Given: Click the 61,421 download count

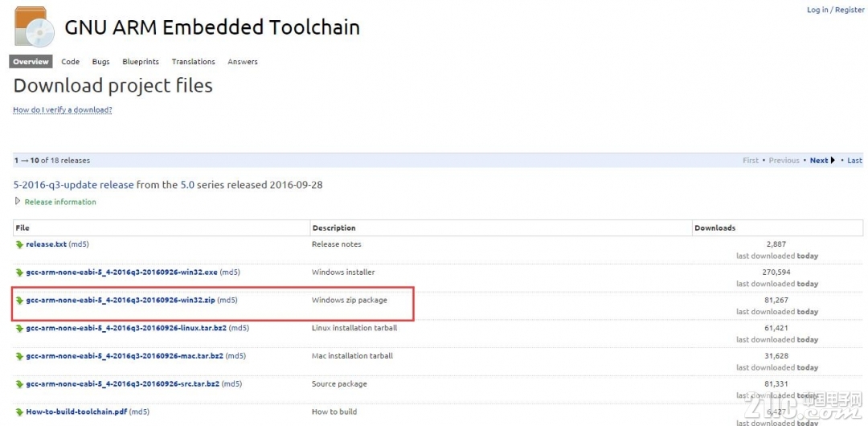Looking at the screenshot, I should coord(776,328).
